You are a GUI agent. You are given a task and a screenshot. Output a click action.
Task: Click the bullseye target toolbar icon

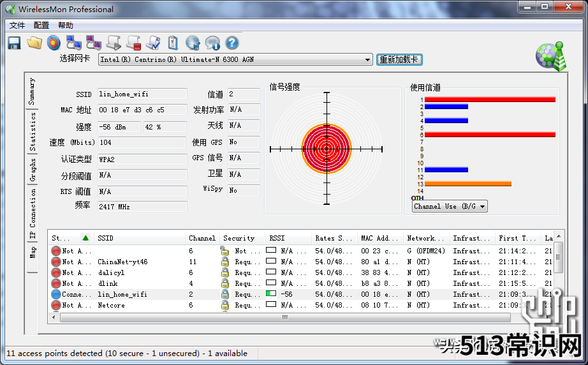(54, 43)
